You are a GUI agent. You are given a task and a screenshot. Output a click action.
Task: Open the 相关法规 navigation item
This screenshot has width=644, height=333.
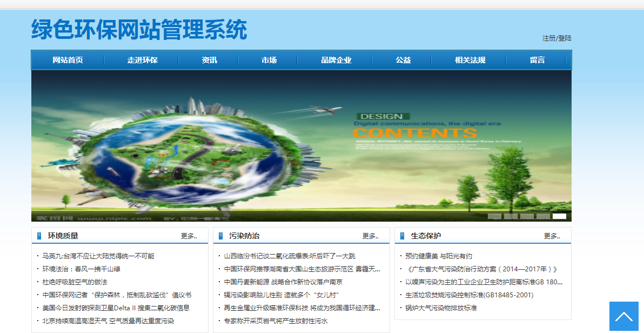[x=470, y=60]
